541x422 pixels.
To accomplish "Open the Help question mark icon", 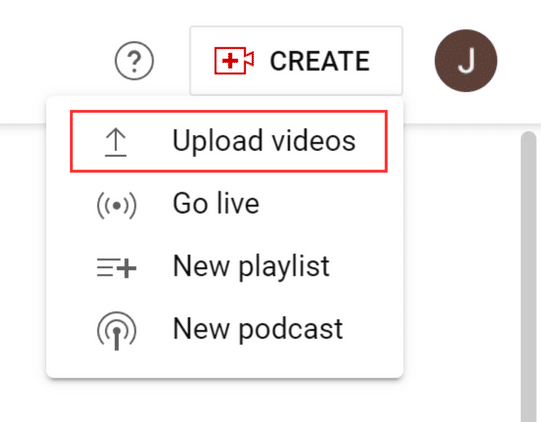I will pyautogui.click(x=134, y=61).
